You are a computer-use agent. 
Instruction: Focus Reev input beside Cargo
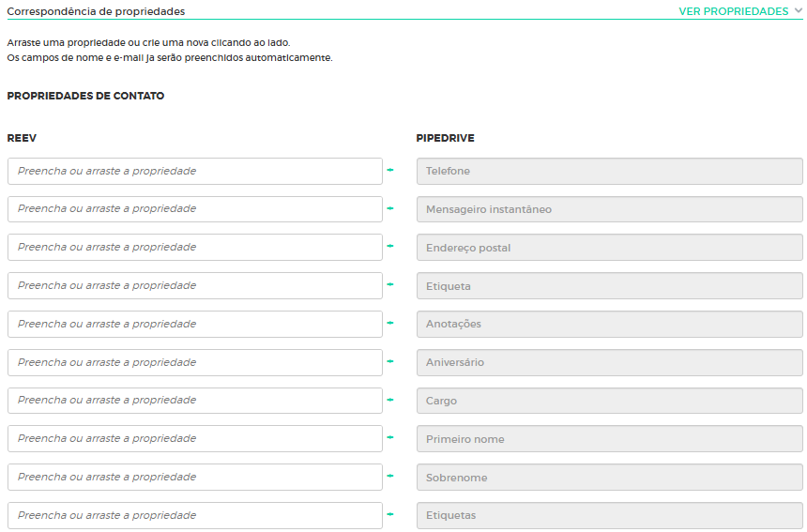click(195, 401)
